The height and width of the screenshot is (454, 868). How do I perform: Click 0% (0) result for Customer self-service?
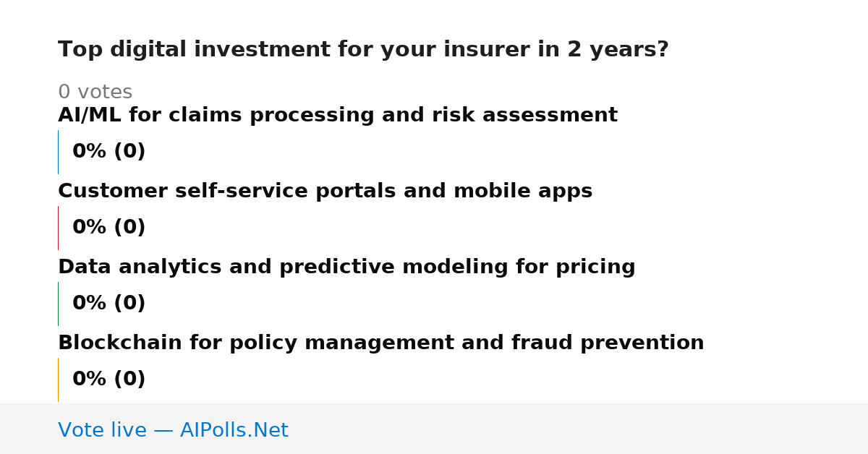(x=109, y=228)
